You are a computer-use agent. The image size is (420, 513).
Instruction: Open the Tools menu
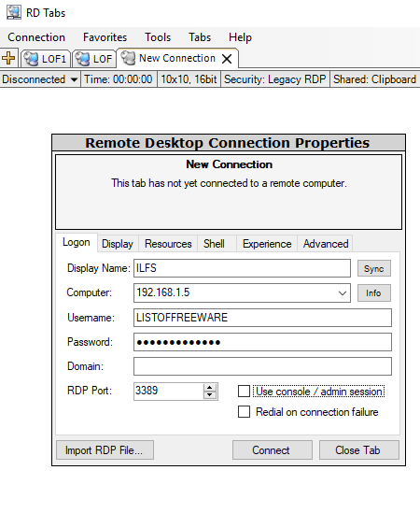(x=158, y=37)
